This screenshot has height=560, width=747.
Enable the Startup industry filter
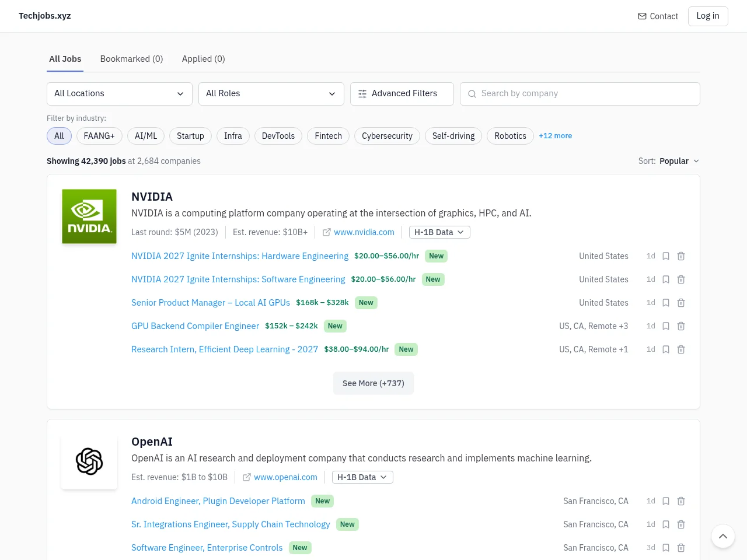click(190, 136)
